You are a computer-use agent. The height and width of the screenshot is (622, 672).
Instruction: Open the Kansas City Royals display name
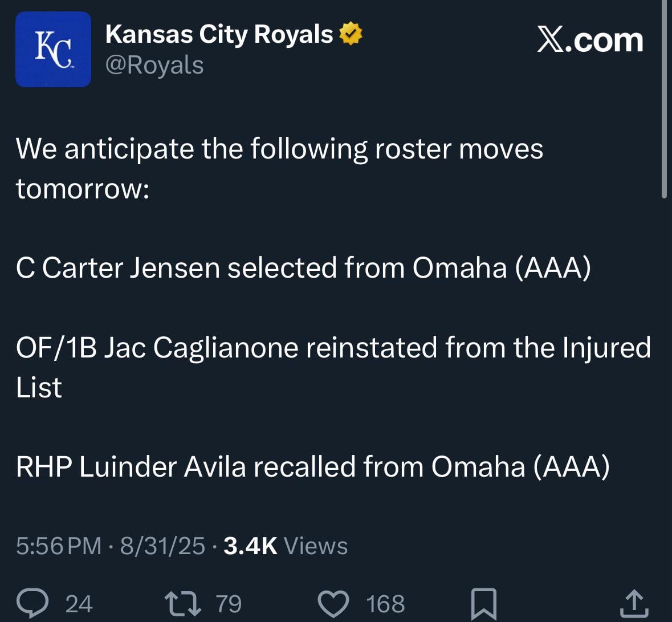(219, 34)
